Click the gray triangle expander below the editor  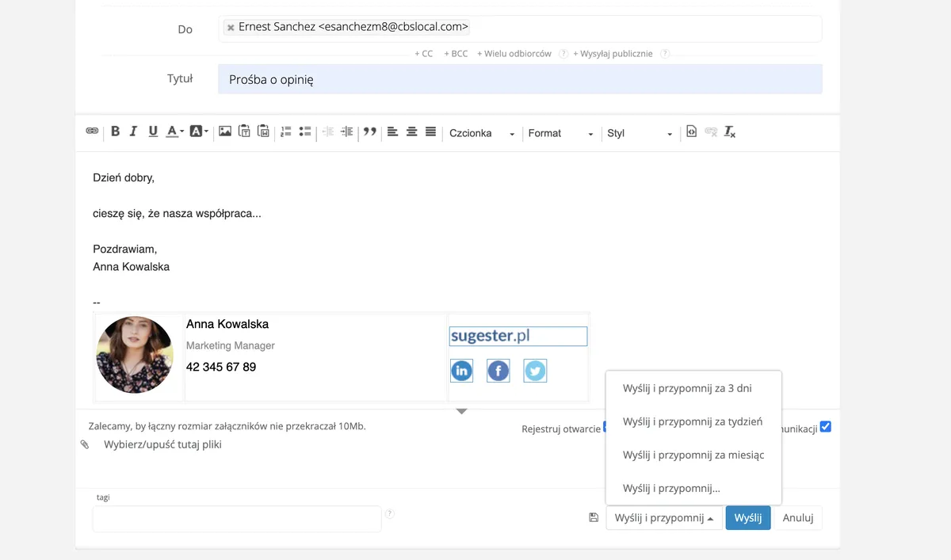click(461, 411)
